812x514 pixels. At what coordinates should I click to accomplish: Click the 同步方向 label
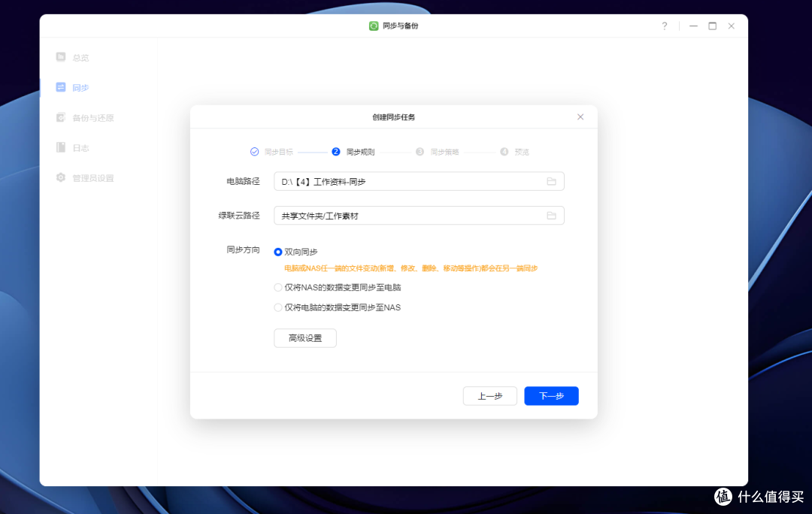tap(243, 249)
